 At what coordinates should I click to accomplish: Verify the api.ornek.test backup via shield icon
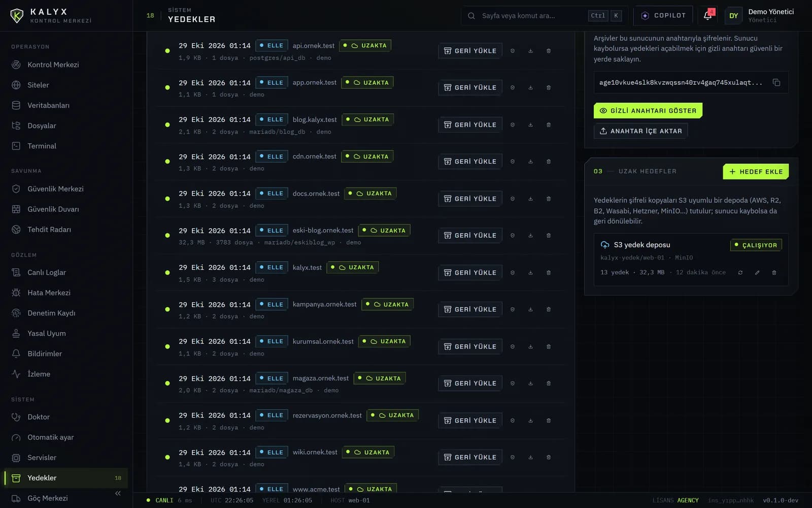[x=513, y=51]
